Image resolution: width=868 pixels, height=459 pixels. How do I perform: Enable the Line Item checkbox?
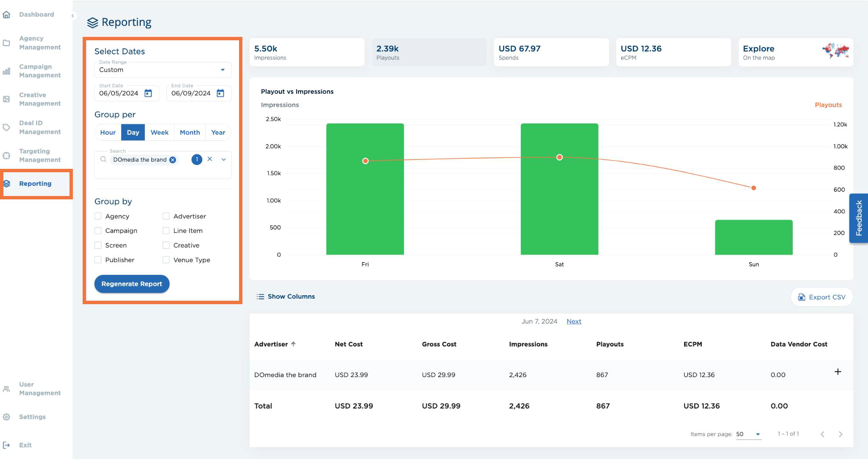point(166,231)
